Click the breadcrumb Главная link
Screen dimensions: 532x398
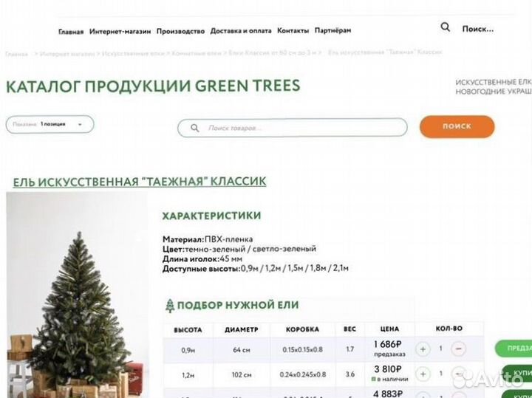point(16,54)
